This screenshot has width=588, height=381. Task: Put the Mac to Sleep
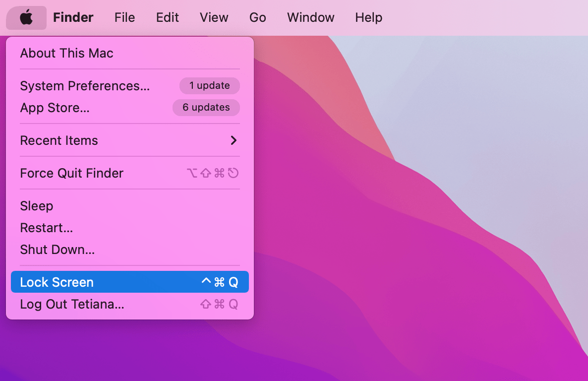(36, 205)
